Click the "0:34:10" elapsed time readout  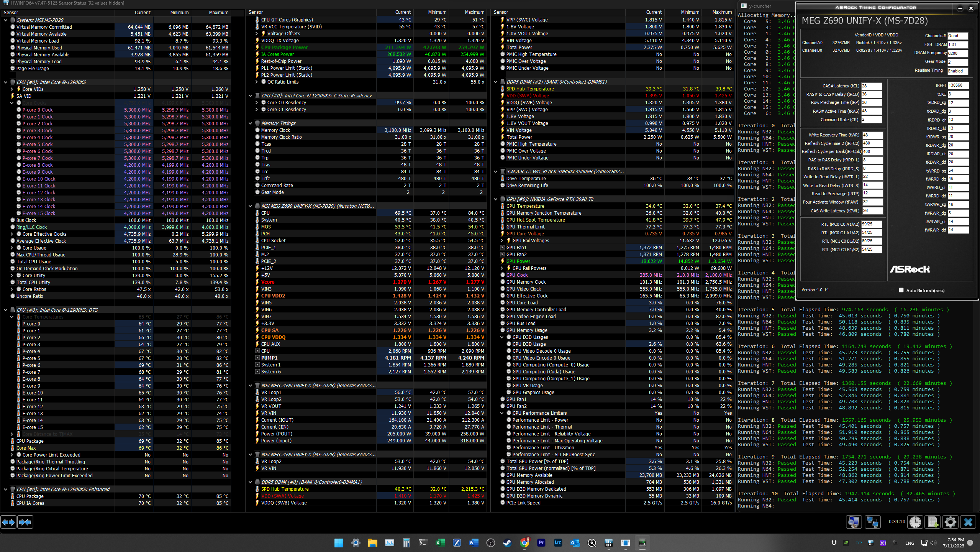[x=897, y=522]
